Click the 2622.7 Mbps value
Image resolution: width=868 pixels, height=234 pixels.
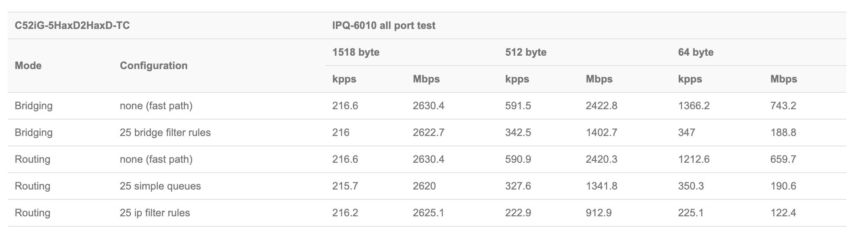point(428,133)
